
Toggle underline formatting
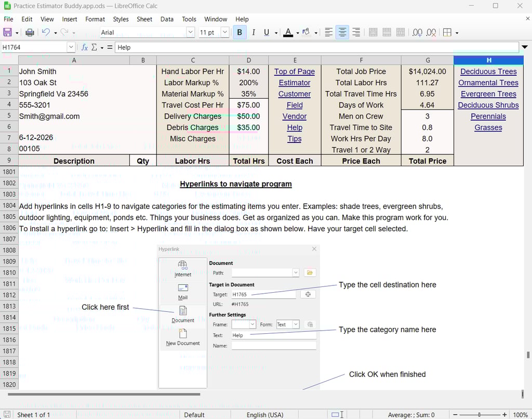tap(266, 32)
